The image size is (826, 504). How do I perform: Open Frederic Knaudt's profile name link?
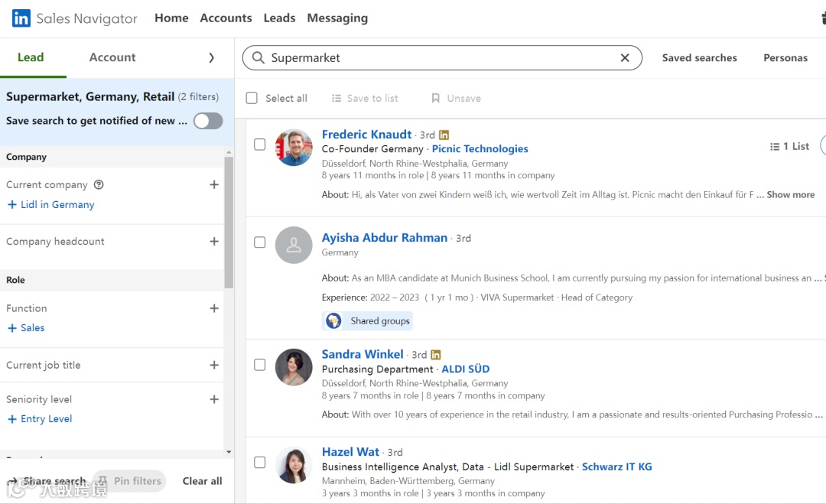(366, 135)
